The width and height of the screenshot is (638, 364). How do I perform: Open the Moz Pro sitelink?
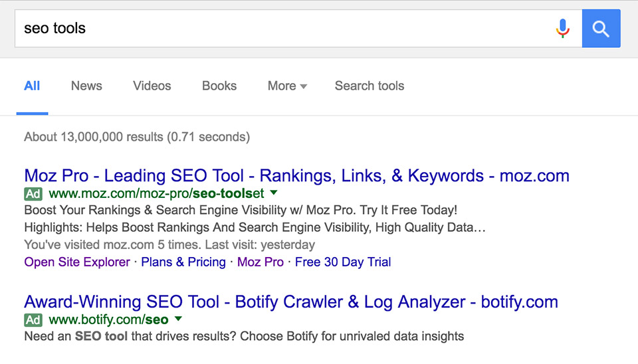coord(261,262)
